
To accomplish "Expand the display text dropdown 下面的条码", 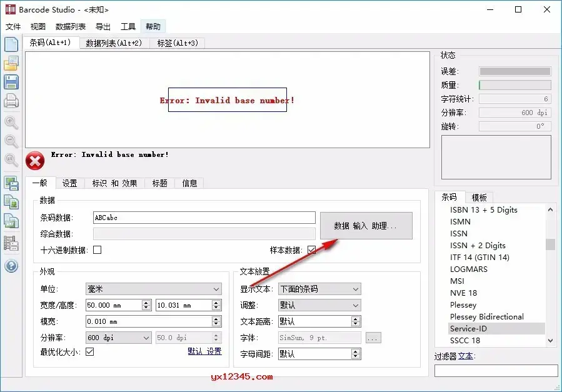I will (x=319, y=289).
